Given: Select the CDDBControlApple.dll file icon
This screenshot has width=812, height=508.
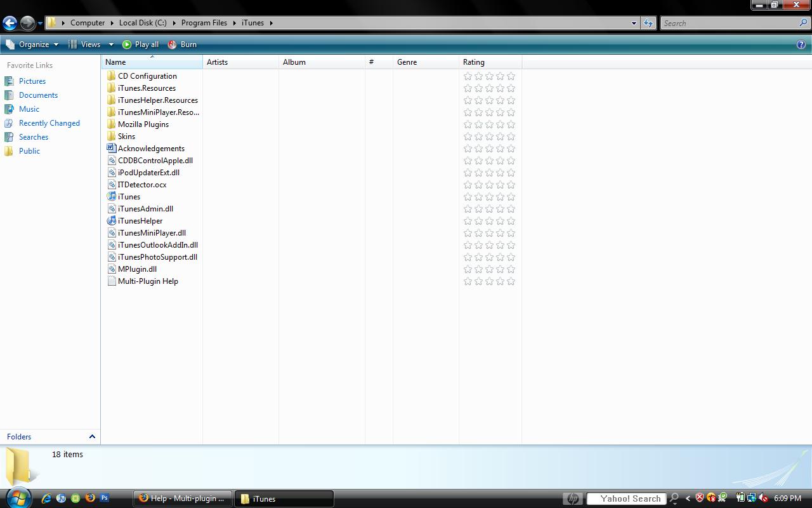Looking at the screenshot, I should [112, 161].
